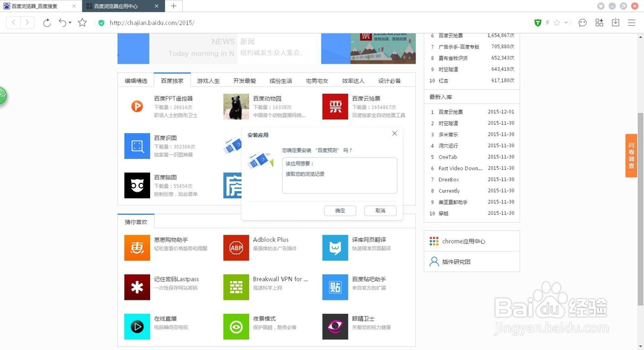Click the green circle badge on the left edge
644x350 pixels.
pos(3,95)
